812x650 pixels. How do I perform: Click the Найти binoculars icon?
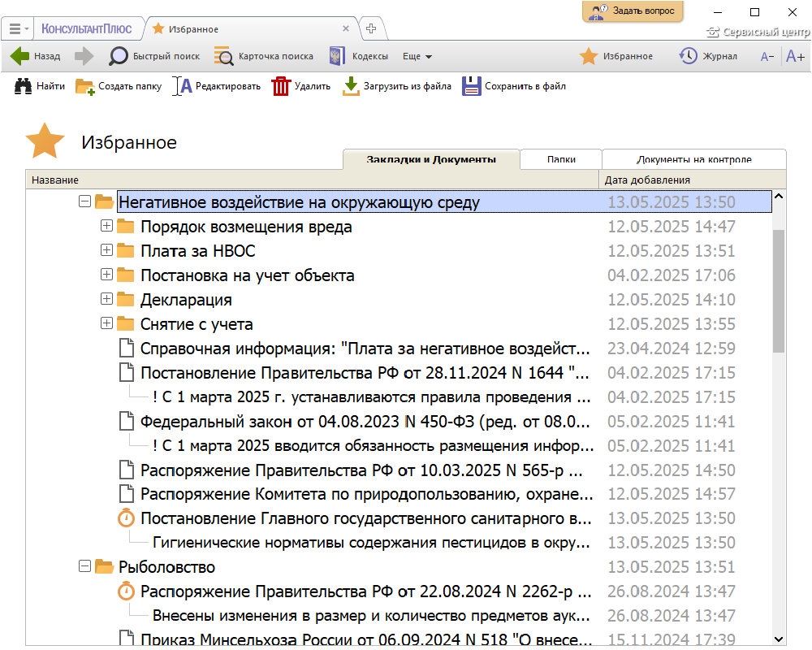click(23, 86)
